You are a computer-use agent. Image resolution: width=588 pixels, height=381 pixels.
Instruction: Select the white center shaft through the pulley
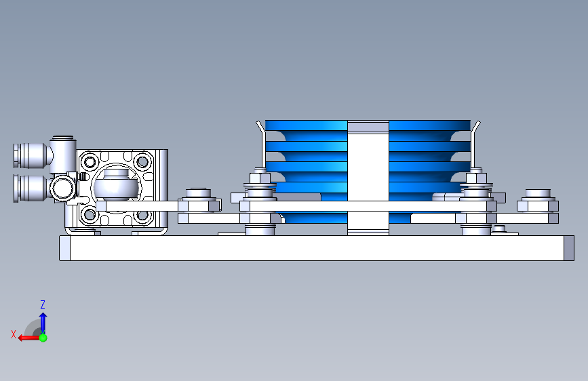point(368,178)
